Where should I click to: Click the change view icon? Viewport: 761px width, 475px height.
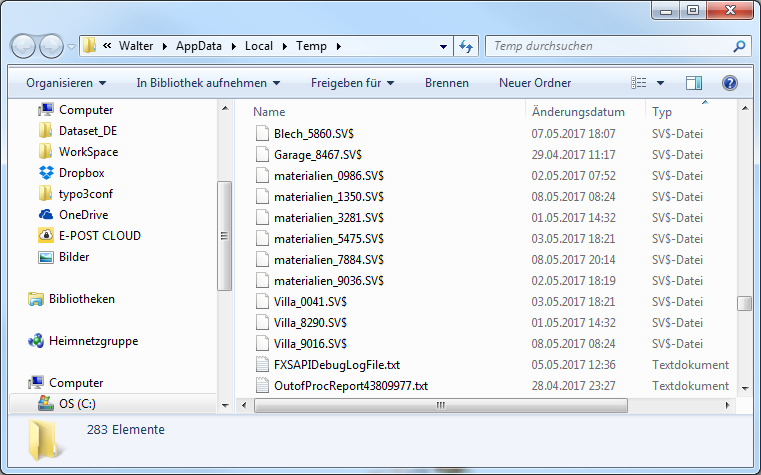click(x=640, y=83)
